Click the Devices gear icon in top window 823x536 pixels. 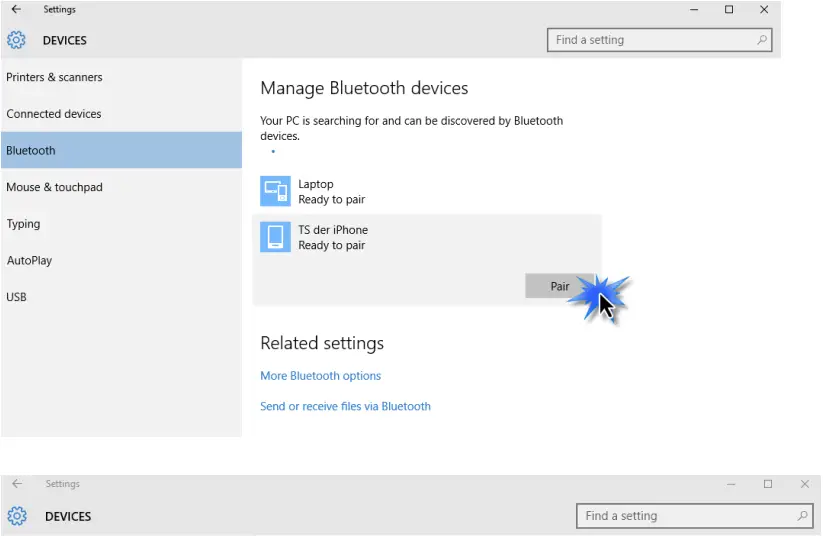click(x=16, y=40)
